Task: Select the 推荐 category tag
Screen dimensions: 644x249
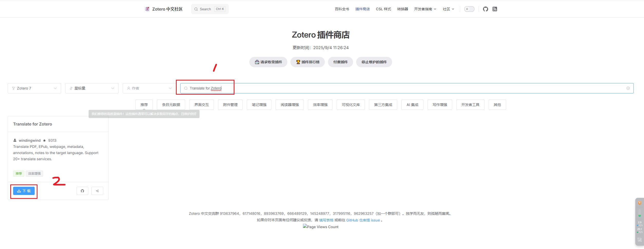Action: point(144,105)
